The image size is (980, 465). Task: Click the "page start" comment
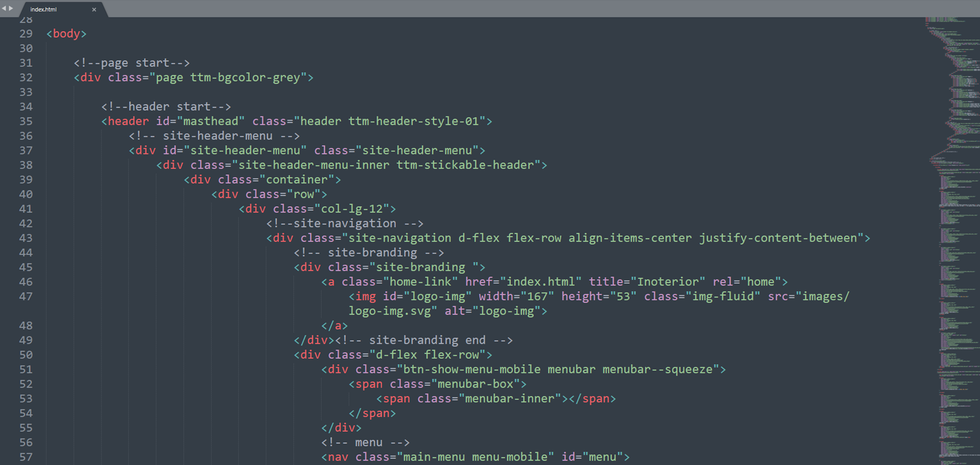pos(132,63)
